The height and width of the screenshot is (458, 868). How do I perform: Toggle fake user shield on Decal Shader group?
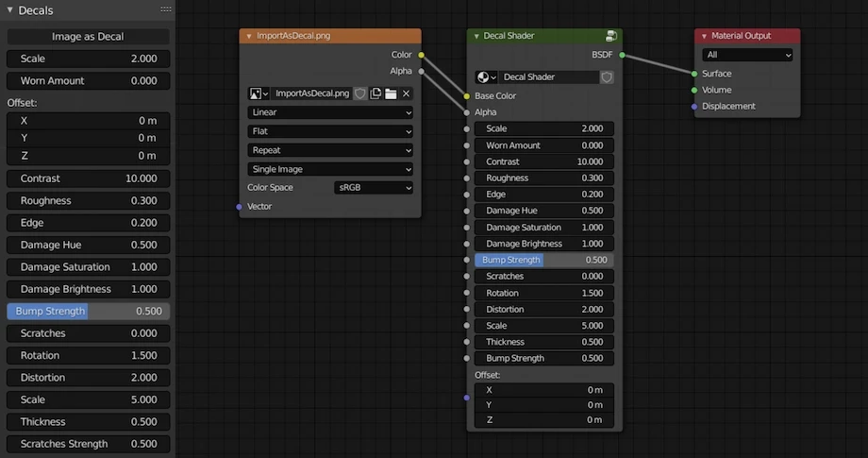607,77
